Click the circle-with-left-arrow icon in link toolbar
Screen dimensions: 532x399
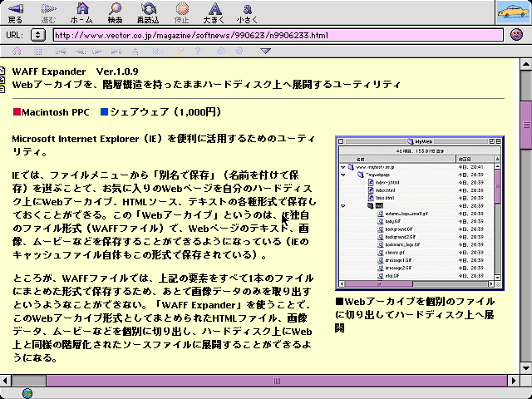pyautogui.click(x=97, y=52)
